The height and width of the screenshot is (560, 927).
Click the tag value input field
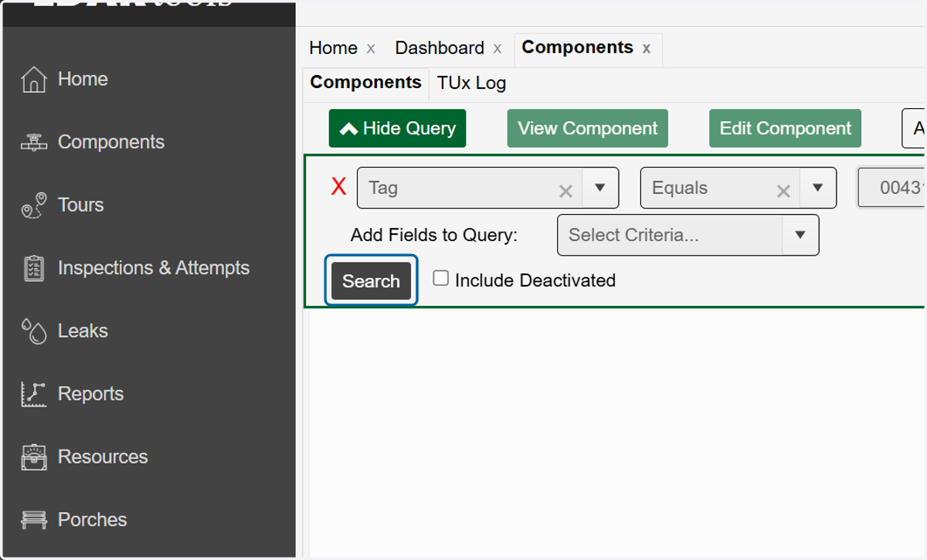tap(892, 188)
